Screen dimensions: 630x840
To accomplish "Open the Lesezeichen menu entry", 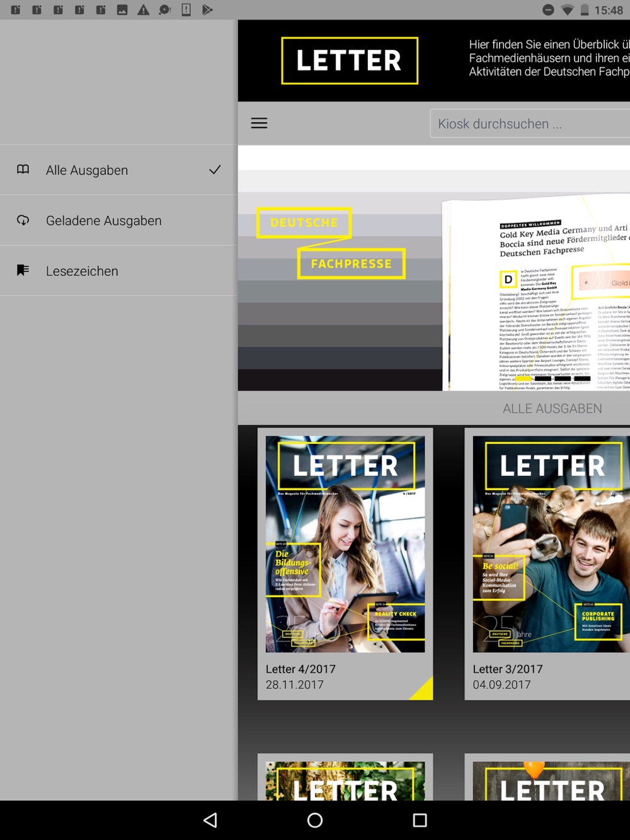I will (119, 271).
